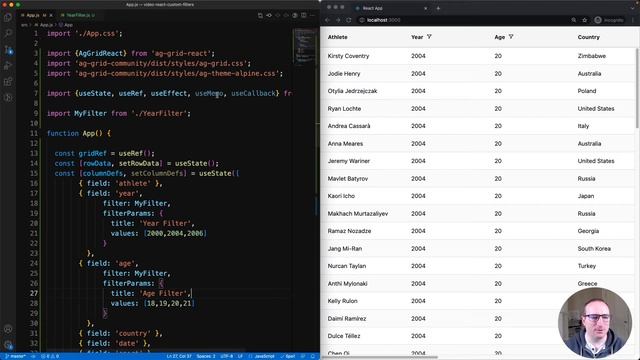
Task: Click Spell checker status bar item
Action: pos(288,356)
